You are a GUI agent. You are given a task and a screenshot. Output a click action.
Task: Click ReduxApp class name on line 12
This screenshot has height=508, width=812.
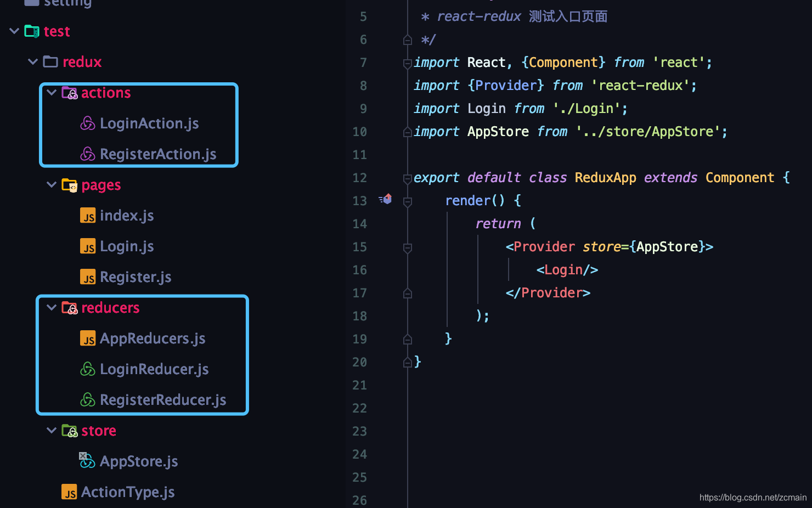605,178
